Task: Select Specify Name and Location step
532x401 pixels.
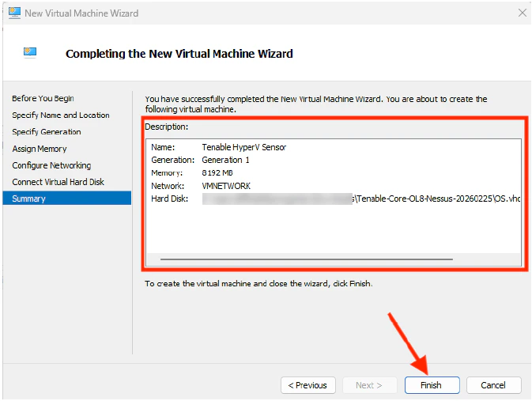Action: pos(61,115)
